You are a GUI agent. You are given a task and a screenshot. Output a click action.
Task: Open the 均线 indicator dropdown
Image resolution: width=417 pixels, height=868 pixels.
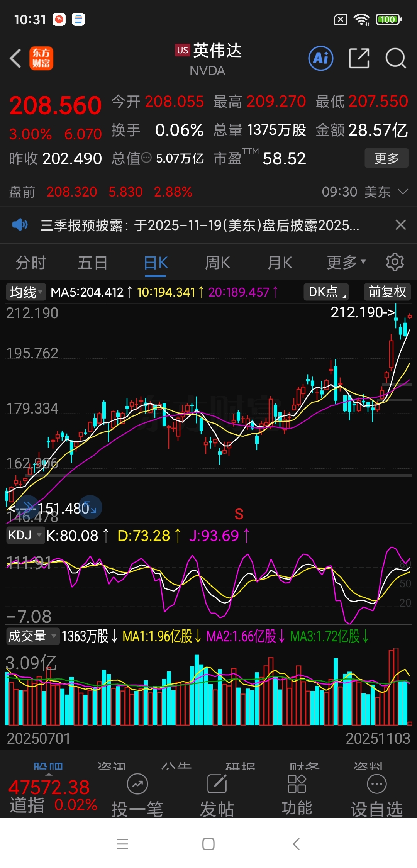click(26, 292)
